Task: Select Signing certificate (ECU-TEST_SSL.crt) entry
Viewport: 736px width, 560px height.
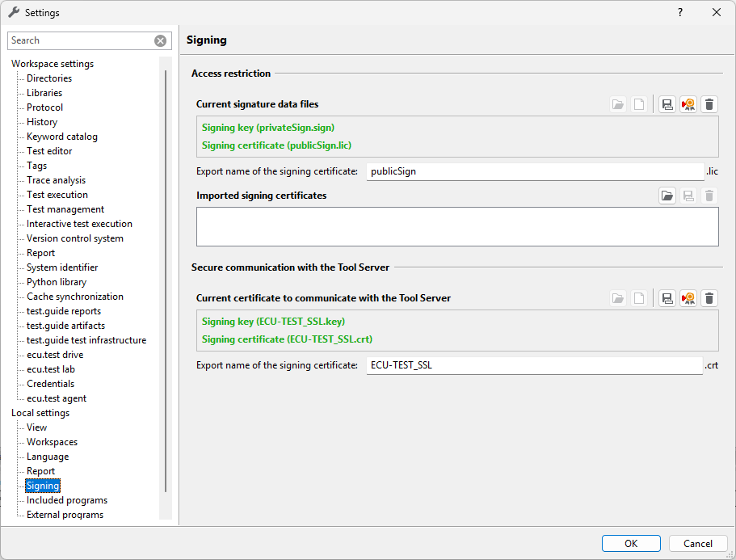Action: pos(287,339)
